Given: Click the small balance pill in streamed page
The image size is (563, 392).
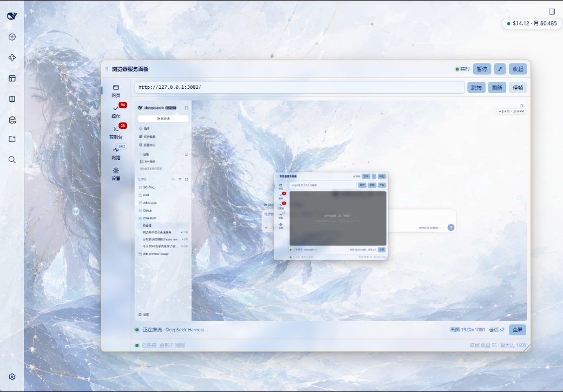Looking at the screenshot, I should [512, 112].
